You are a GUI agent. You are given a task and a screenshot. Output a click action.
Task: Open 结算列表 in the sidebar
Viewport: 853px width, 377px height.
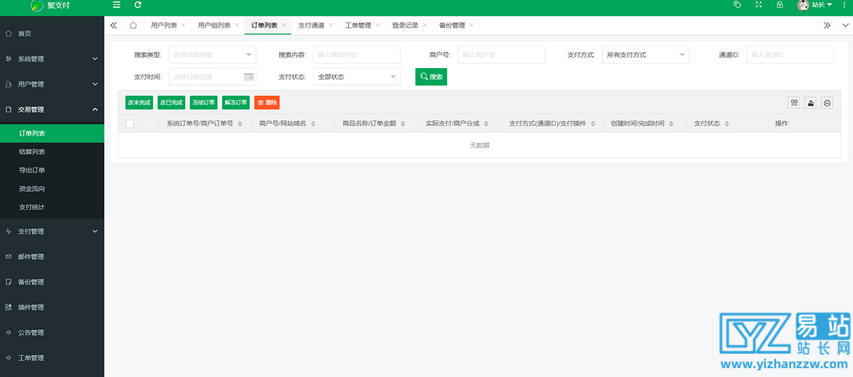pyautogui.click(x=52, y=152)
